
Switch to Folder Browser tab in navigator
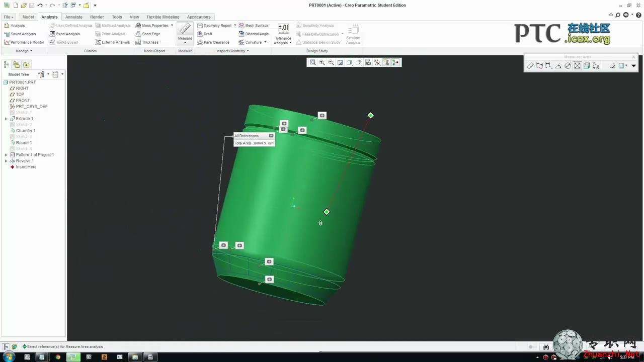(17, 65)
